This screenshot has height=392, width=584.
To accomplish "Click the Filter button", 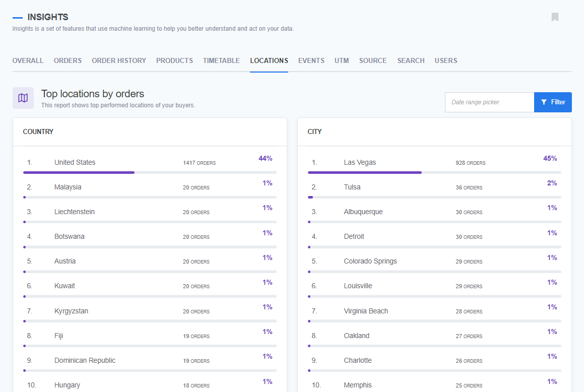I will (x=553, y=102).
